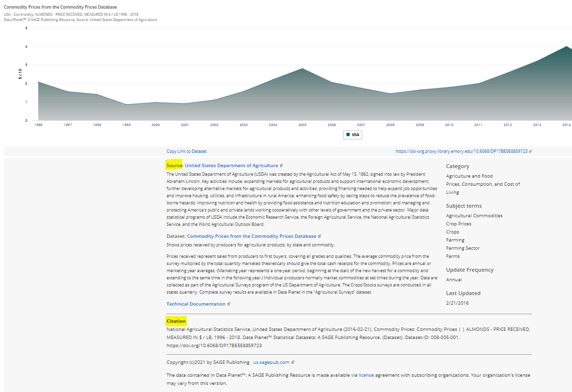Click external-link icon after Commodity Prices Database link

pyautogui.click(x=320, y=236)
